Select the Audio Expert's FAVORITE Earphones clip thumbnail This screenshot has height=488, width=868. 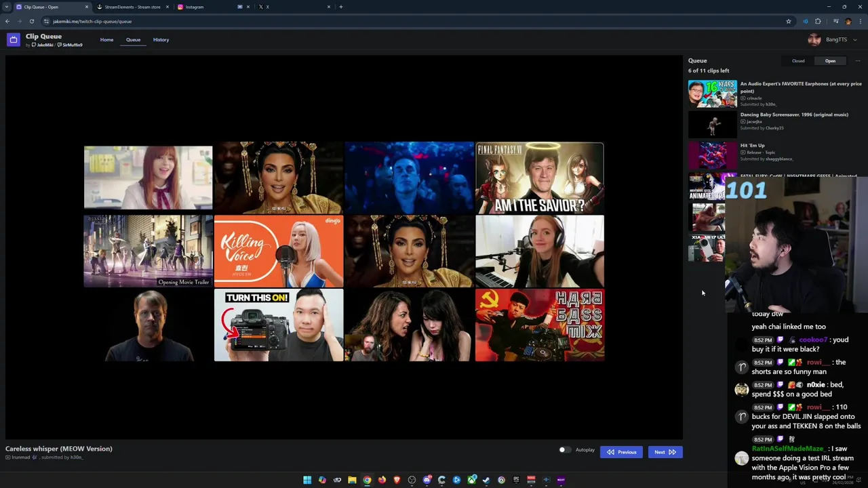pyautogui.click(x=712, y=94)
